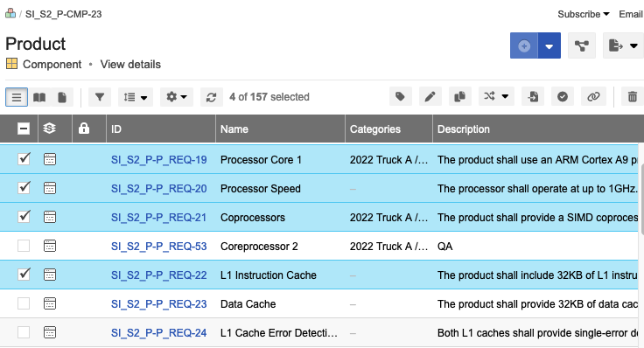The image size is (644, 348).
Task: Duplicate the selected items
Action: coord(460,97)
